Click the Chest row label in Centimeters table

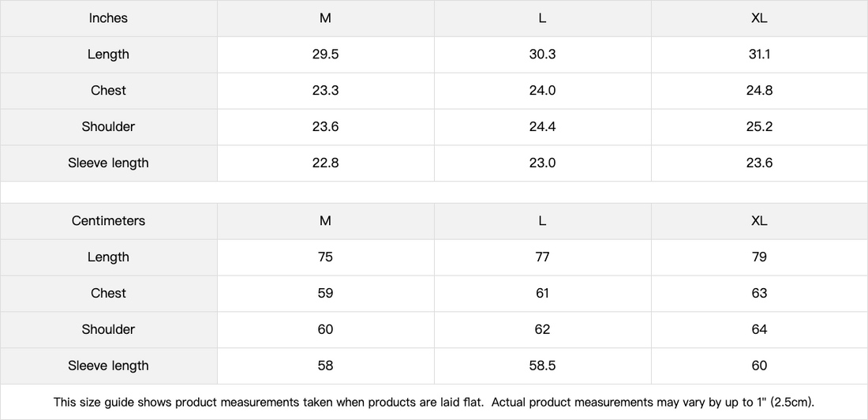click(x=108, y=294)
